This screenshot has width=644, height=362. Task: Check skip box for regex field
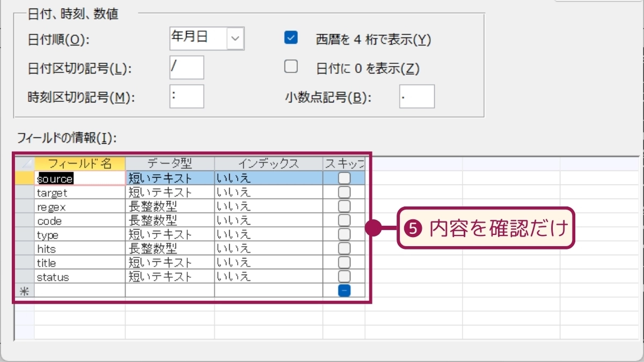(x=344, y=206)
